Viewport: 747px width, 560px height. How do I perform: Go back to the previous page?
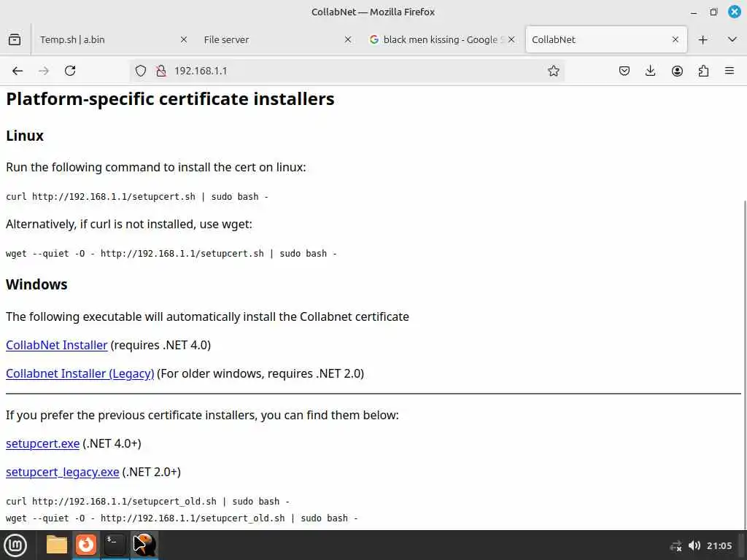click(x=18, y=71)
